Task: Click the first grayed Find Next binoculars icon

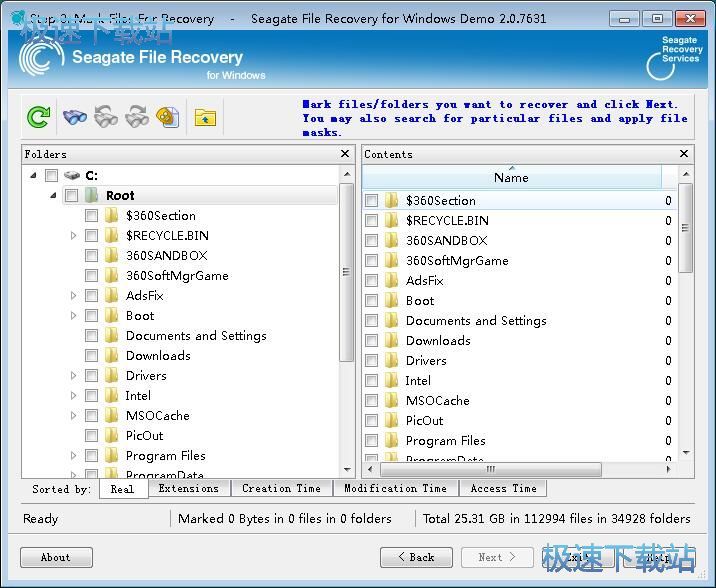Action: tap(106, 116)
